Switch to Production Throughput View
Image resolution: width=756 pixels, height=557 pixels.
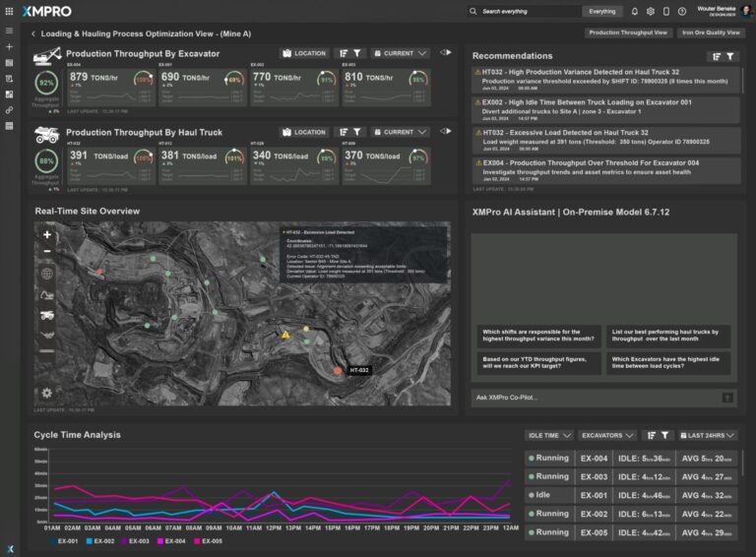(x=627, y=32)
